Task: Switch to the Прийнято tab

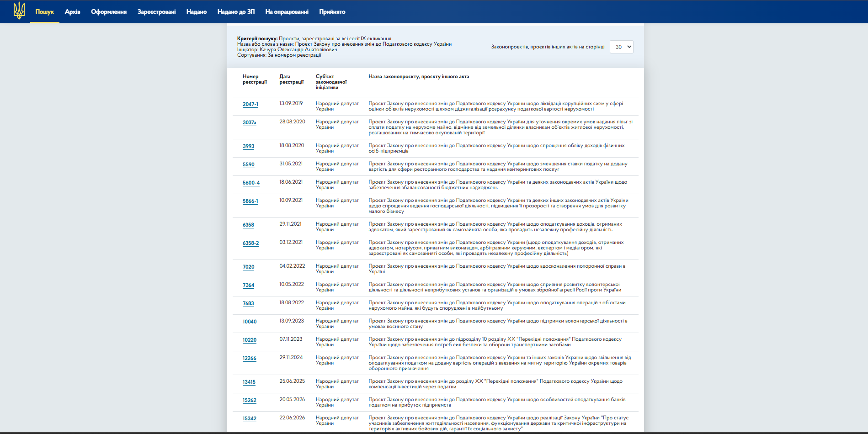Action: (x=332, y=12)
